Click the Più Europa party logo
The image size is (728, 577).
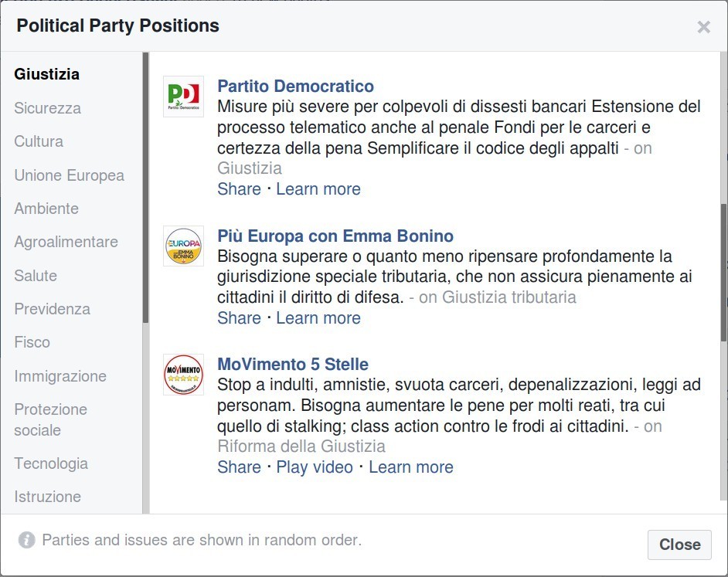(x=184, y=246)
